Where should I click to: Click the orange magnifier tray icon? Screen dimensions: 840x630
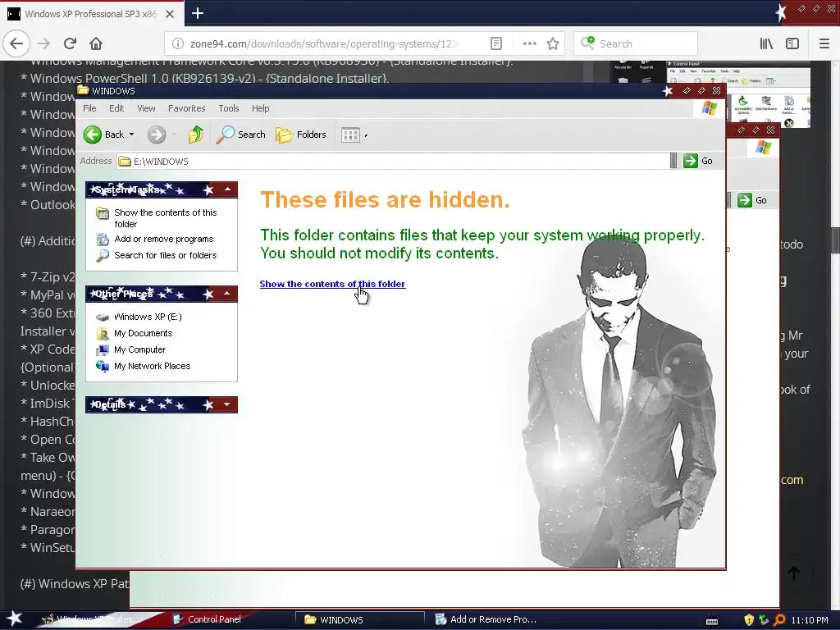pos(779,620)
